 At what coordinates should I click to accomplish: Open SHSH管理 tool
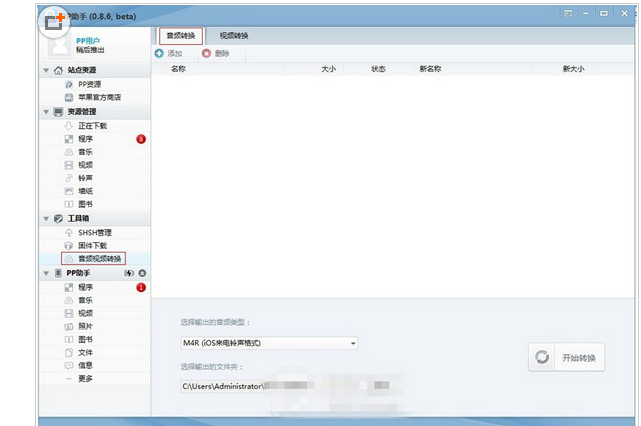coord(95,233)
